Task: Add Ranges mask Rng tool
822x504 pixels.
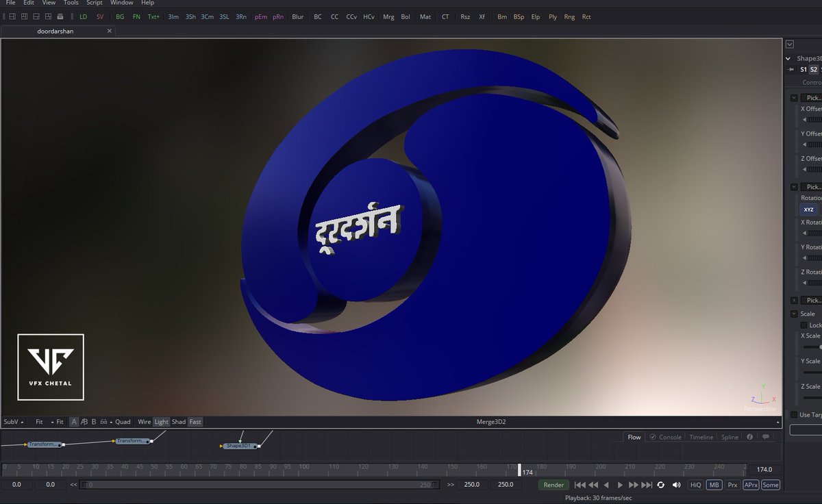Action: (x=569, y=16)
